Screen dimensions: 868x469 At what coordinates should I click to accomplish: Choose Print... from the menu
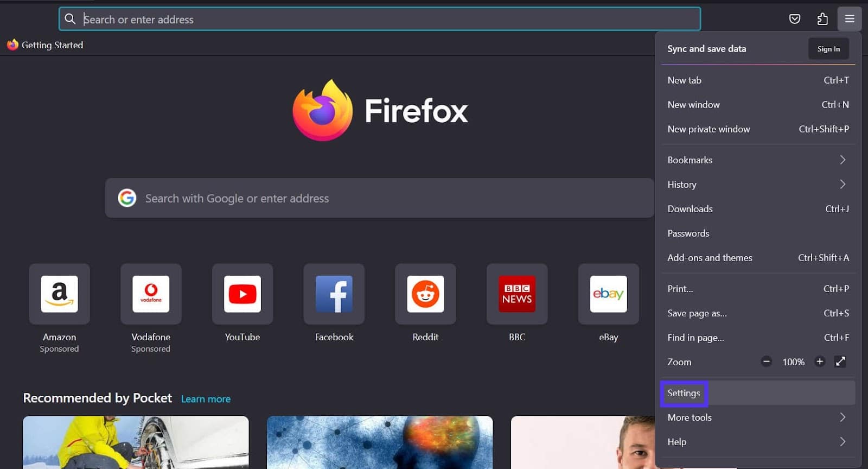[x=758, y=288]
